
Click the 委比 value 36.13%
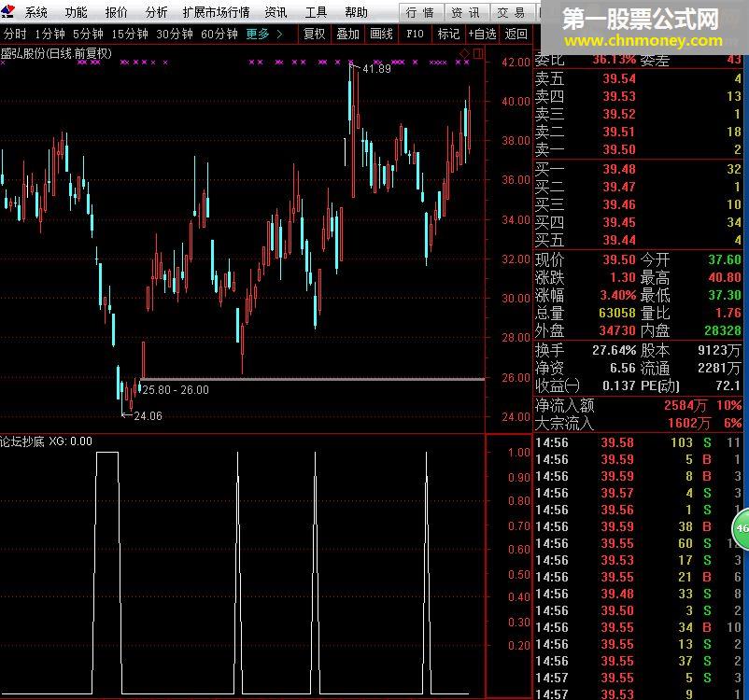[615, 60]
